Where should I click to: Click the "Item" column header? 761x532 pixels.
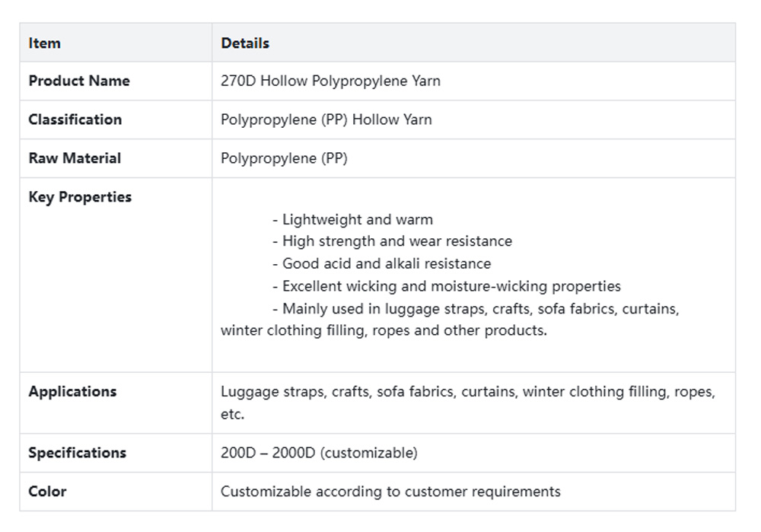[x=44, y=43]
